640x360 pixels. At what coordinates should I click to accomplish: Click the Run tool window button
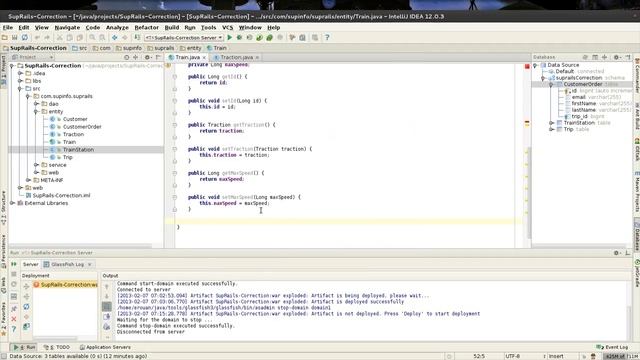click(24, 347)
